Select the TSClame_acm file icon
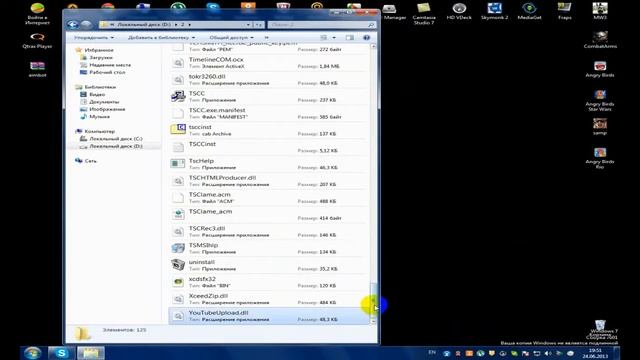The width and height of the screenshot is (640, 360). click(x=178, y=214)
